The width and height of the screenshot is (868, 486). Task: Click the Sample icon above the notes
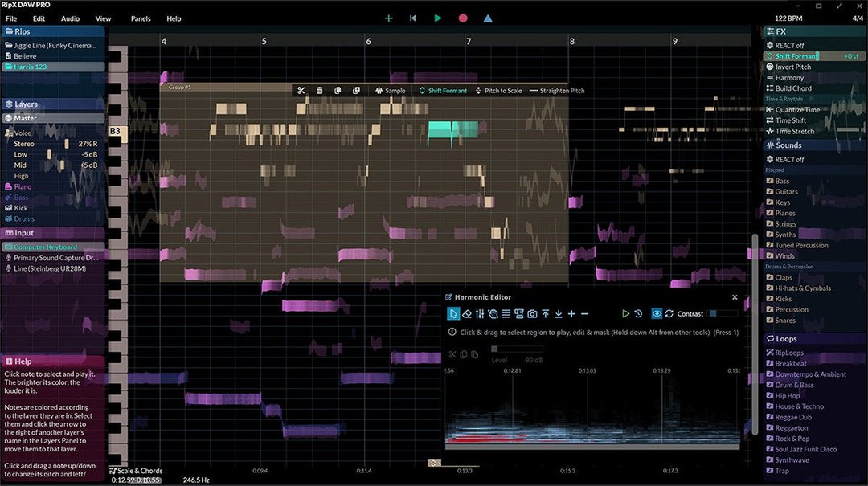tap(390, 90)
